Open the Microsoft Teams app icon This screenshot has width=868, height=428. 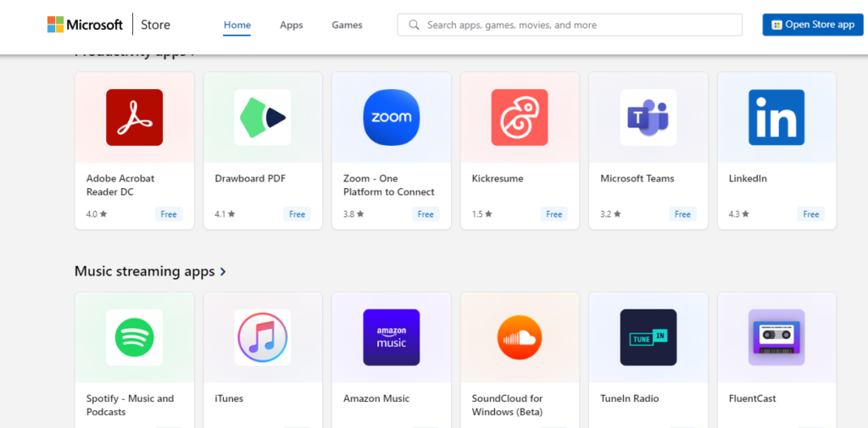click(x=648, y=117)
